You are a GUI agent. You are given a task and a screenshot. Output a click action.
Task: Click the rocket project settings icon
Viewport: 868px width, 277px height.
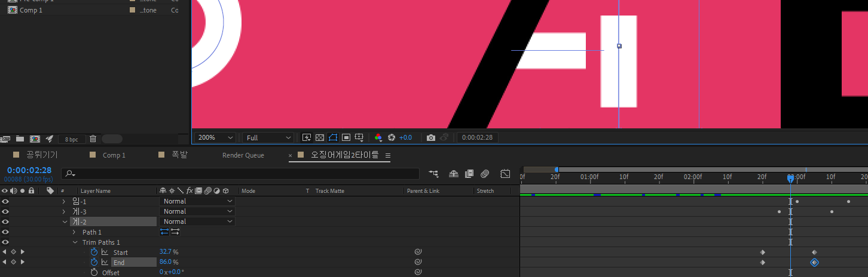pyautogui.click(x=50, y=139)
